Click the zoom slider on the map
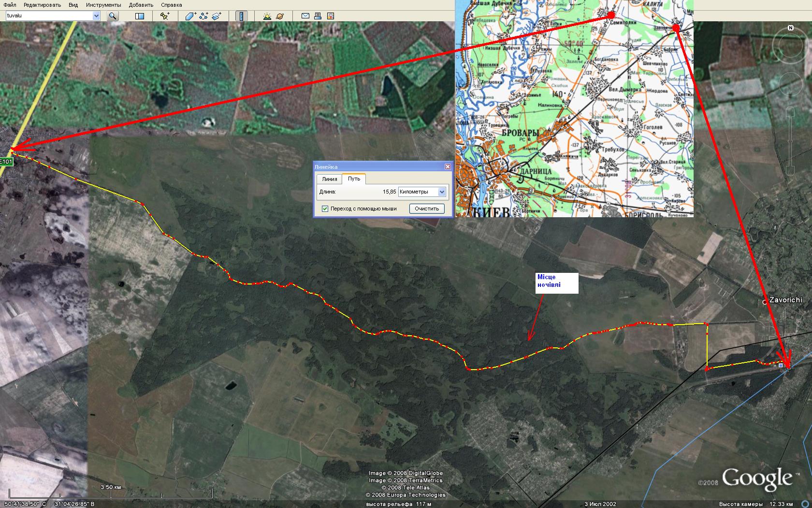Image resolution: width=812 pixels, height=508 pixels. (x=791, y=140)
